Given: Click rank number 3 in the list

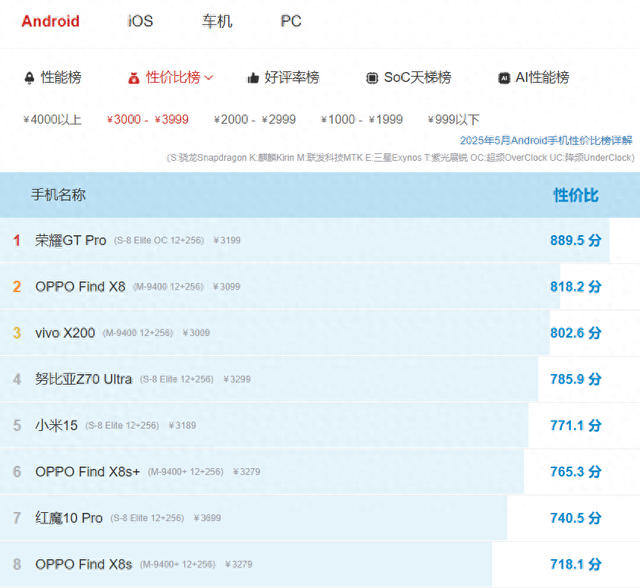Looking at the screenshot, I should tap(17, 333).
